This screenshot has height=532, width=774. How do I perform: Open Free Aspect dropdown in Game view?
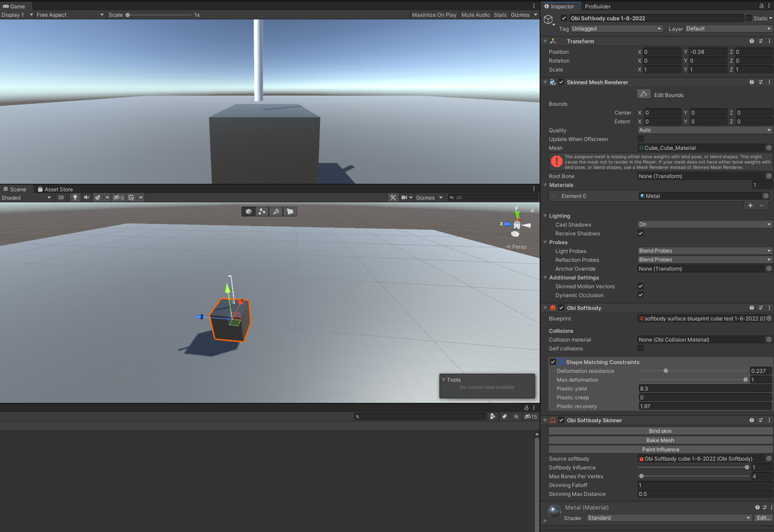70,15
